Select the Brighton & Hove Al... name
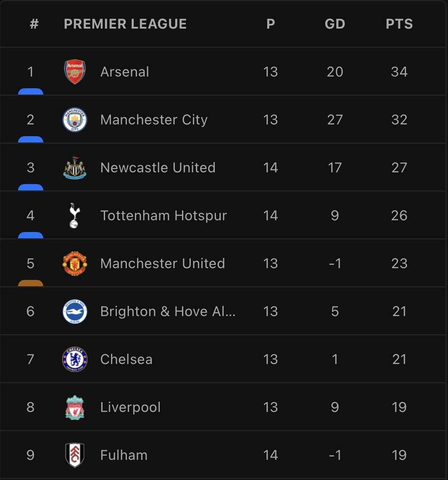 [x=168, y=311]
